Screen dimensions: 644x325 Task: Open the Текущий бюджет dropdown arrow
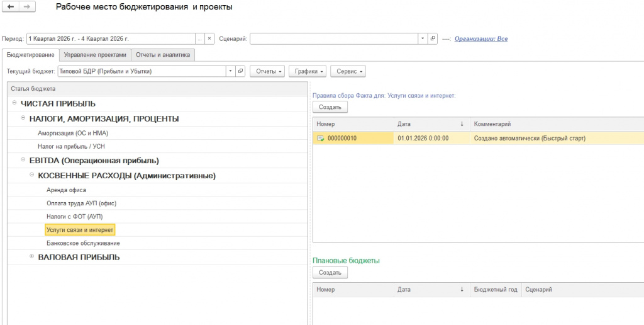coord(231,71)
